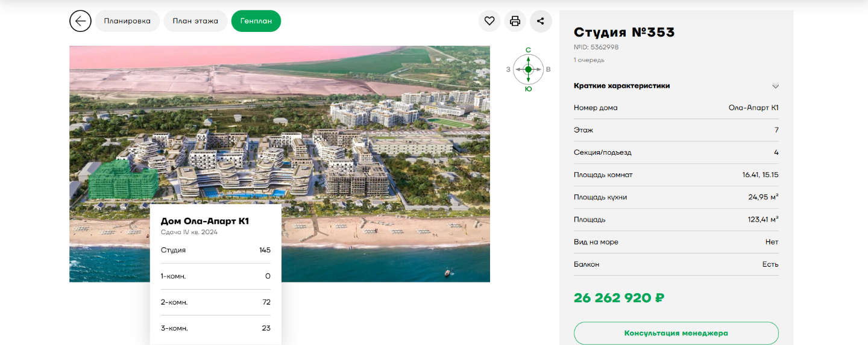Click the 123,41 м² total area value
868x345 pixels.
click(763, 219)
